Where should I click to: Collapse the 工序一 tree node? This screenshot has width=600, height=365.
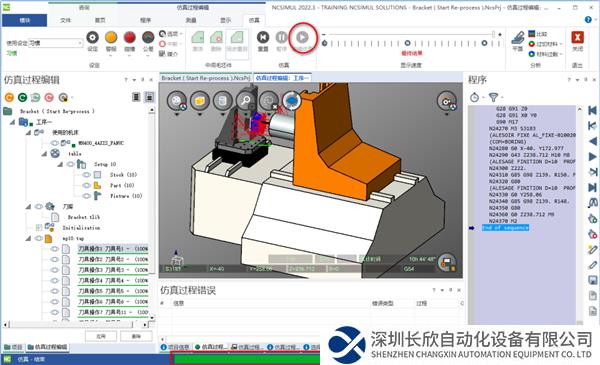(13, 122)
